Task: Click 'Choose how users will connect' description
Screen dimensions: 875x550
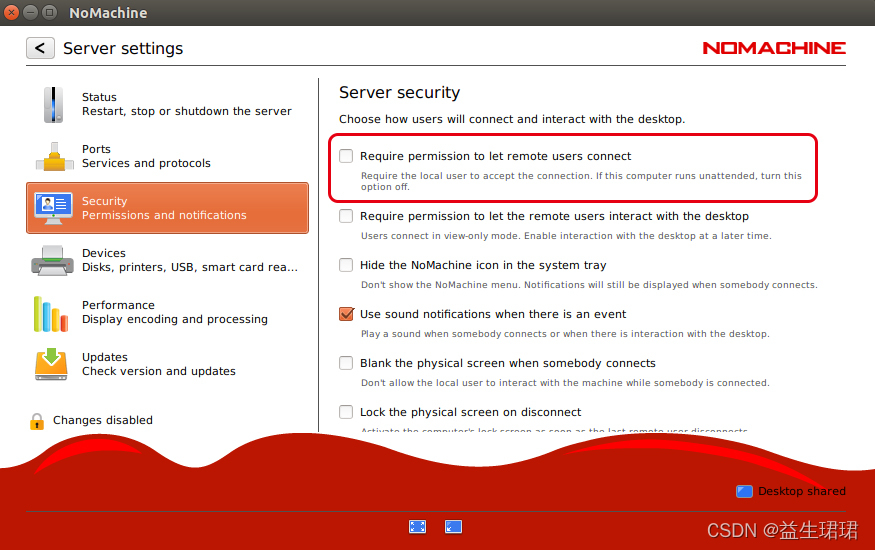Action: [x=512, y=119]
